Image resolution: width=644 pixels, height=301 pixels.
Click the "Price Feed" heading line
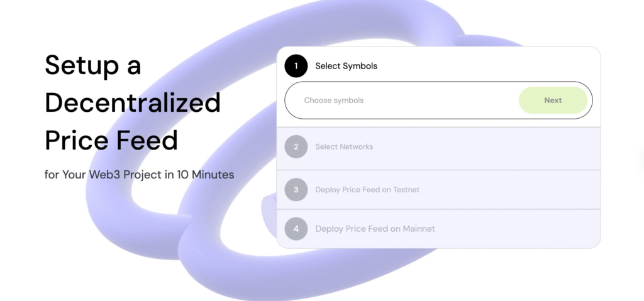pyautogui.click(x=111, y=140)
